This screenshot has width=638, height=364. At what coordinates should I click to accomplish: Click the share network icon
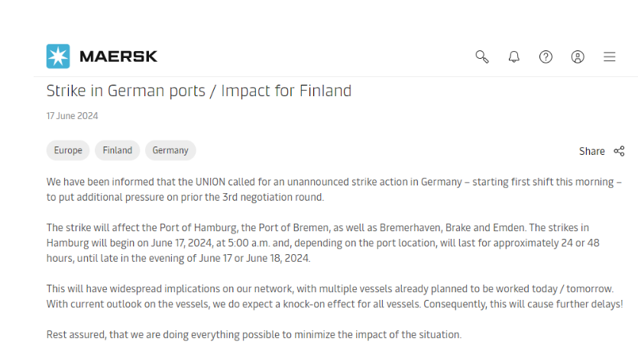[619, 151]
